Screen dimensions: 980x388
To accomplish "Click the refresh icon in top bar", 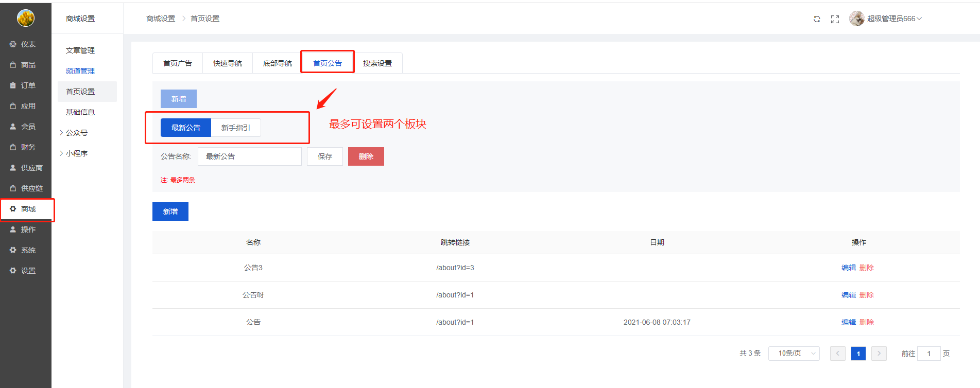I will click(817, 19).
